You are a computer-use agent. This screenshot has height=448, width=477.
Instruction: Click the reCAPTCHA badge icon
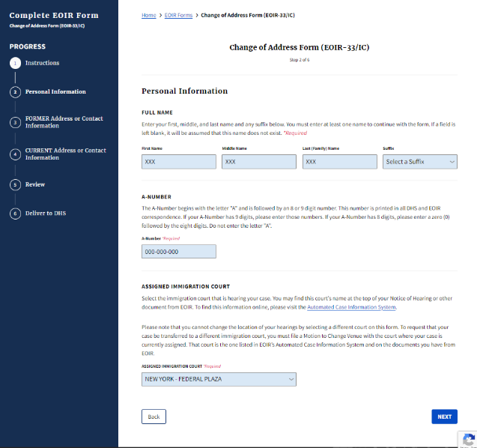click(x=468, y=440)
